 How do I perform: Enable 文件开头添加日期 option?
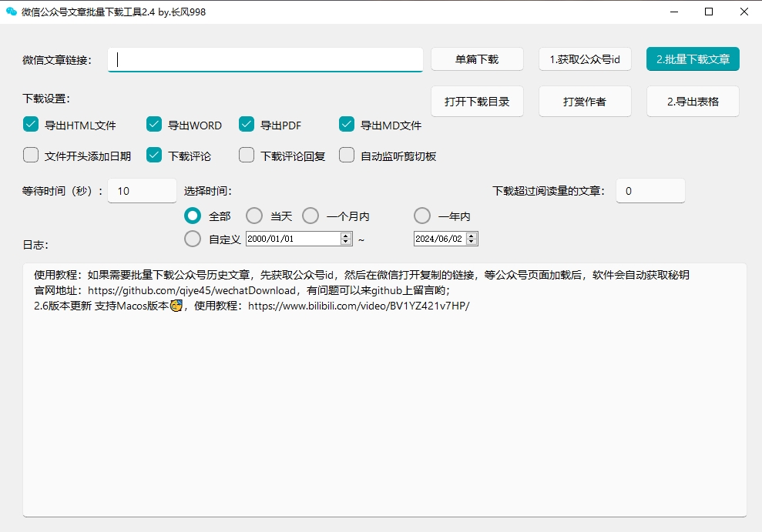[x=31, y=155]
